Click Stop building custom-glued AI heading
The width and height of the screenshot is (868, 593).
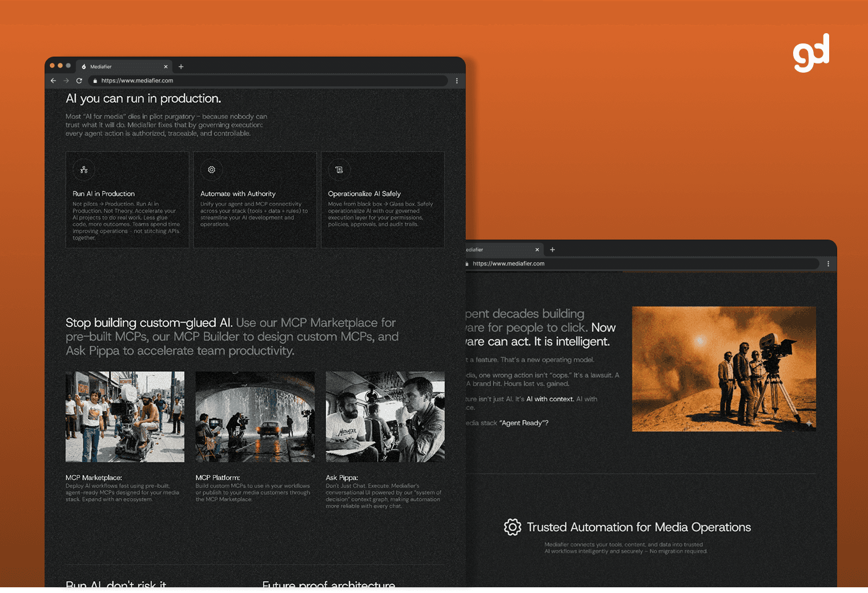pos(149,323)
